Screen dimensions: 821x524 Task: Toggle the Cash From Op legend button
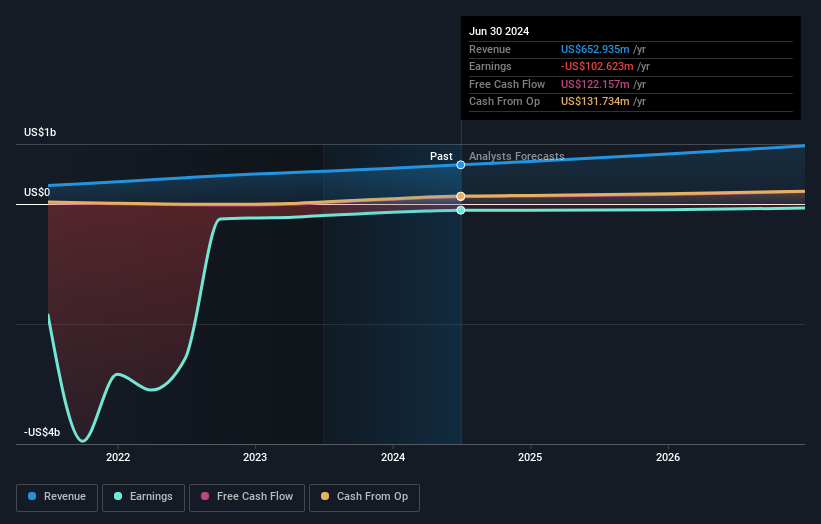click(364, 497)
